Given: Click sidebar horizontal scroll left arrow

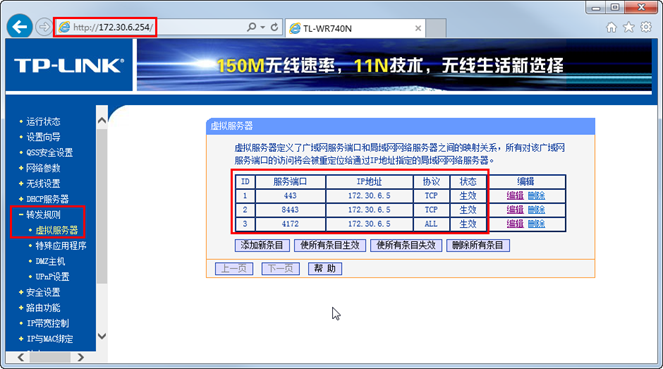Looking at the screenshot, I should pyautogui.click(x=21, y=357).
